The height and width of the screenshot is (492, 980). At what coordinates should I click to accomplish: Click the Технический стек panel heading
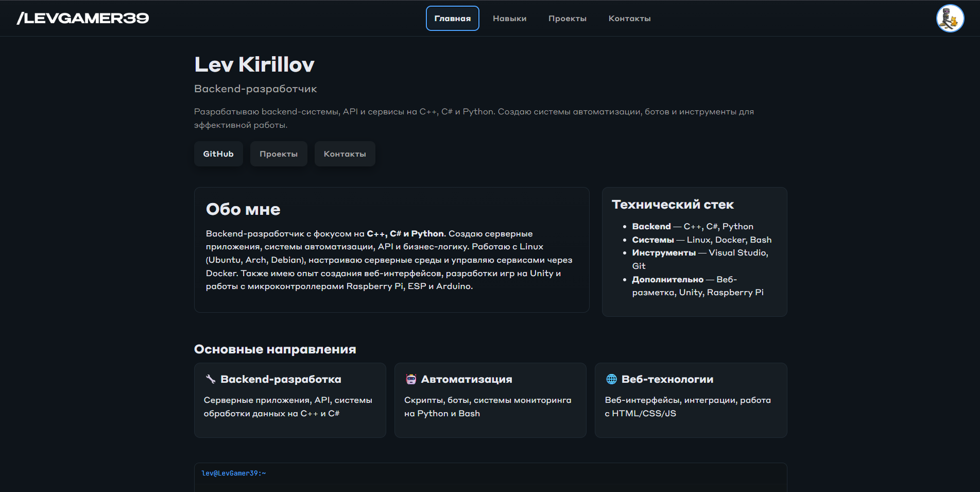click(673, 205)
